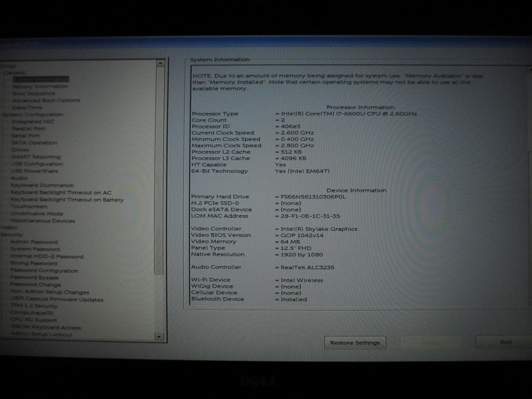Screen dimensions: 532x399
Task: Select Audio entry
Action: point(19,178)
